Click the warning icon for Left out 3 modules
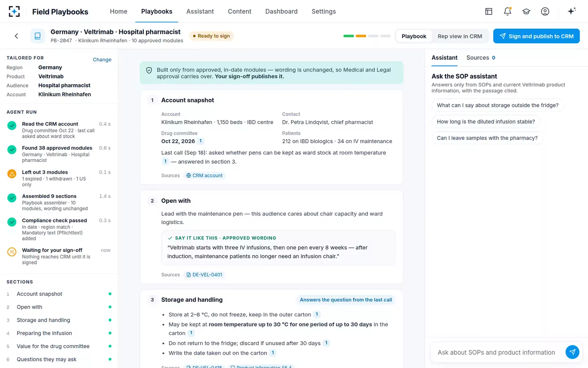This screenshot has width=588, height=368. (12, 174)
